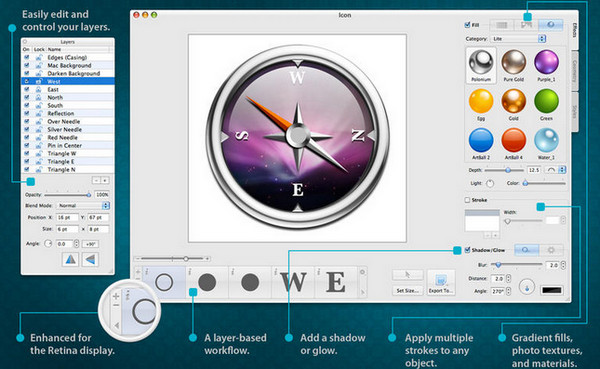Hide the Mac Background layer
The height and width of the screenshot is (369, 600).
pos(26,65)
